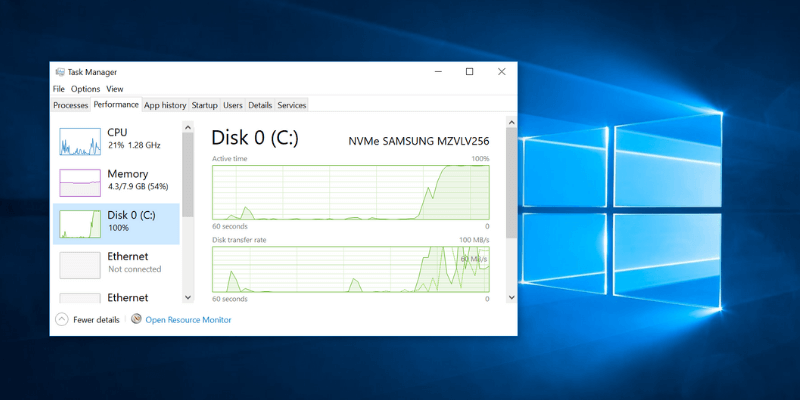This screenshot has height=400, width=800.
Task: Click the Disk transfer rate graph
Action: (351, 269)
